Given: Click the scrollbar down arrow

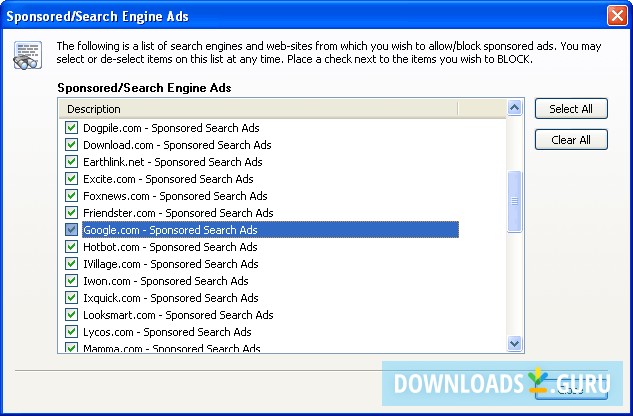Looking at the screenshot, I should (514, 344).
